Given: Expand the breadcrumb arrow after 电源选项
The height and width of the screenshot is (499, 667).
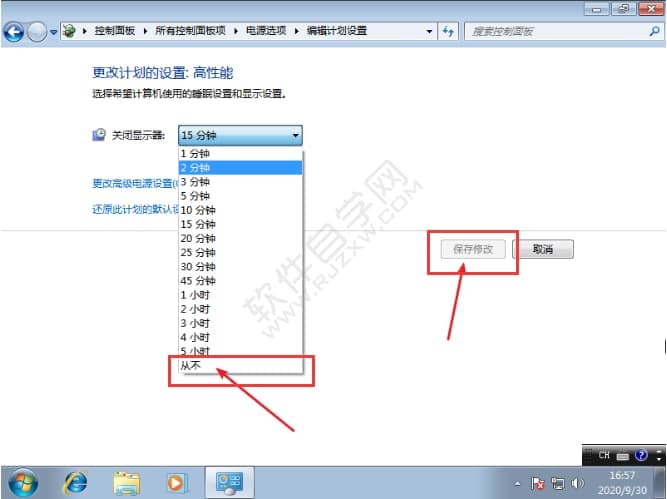Looking at the screenshot, I should click(x=296, y=31).
